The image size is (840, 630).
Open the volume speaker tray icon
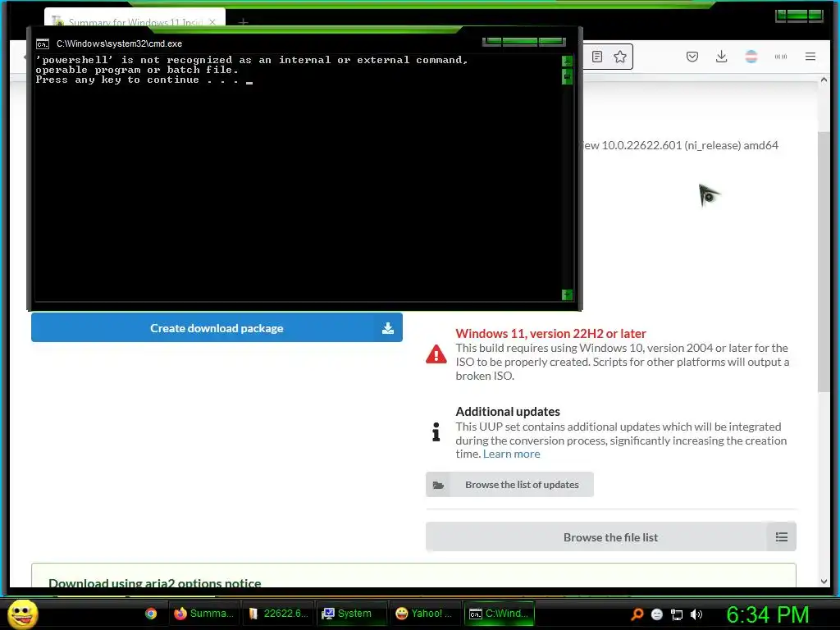tap(696, 614)
